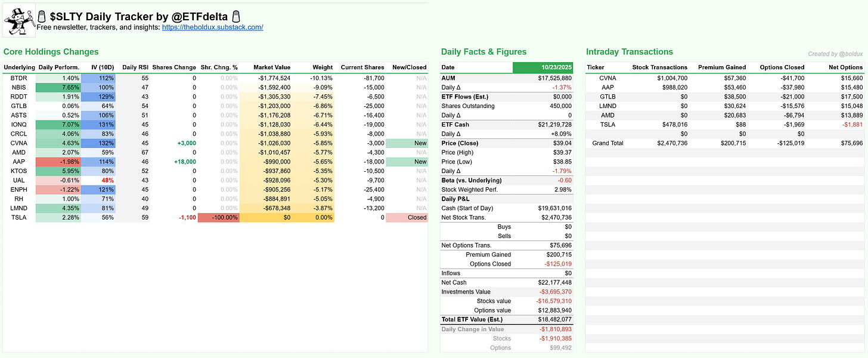Select the KTOS ticker cell
Image resolution: width=868 pixels, height=358 pixels.
coord(19,171)
